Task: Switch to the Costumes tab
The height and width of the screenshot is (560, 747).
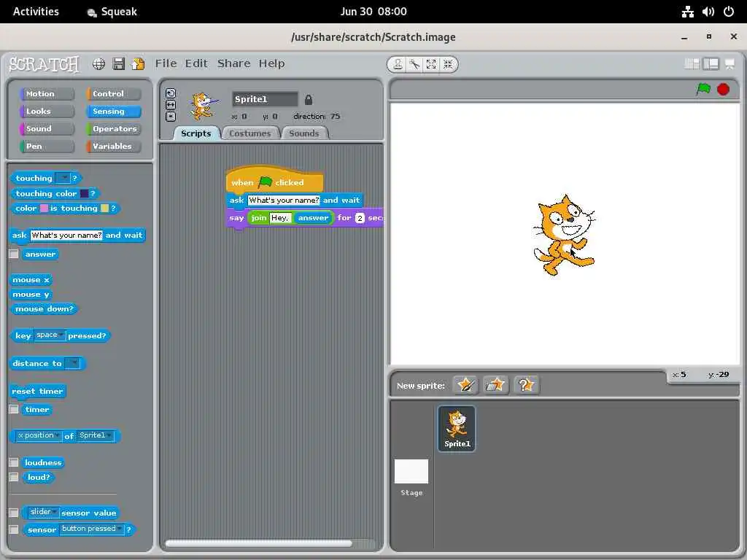Action: (x=249, y=133)
